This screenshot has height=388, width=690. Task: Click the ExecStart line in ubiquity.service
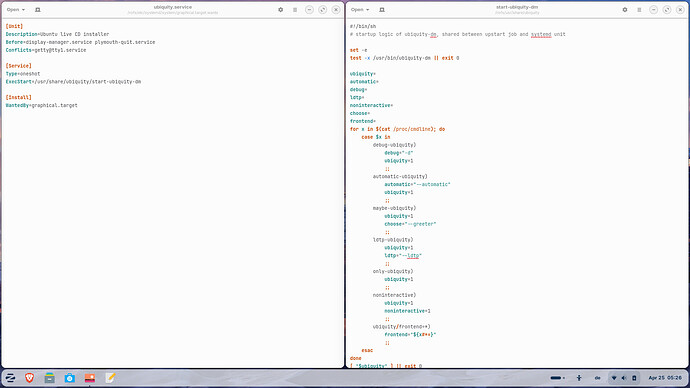point(73,82)
